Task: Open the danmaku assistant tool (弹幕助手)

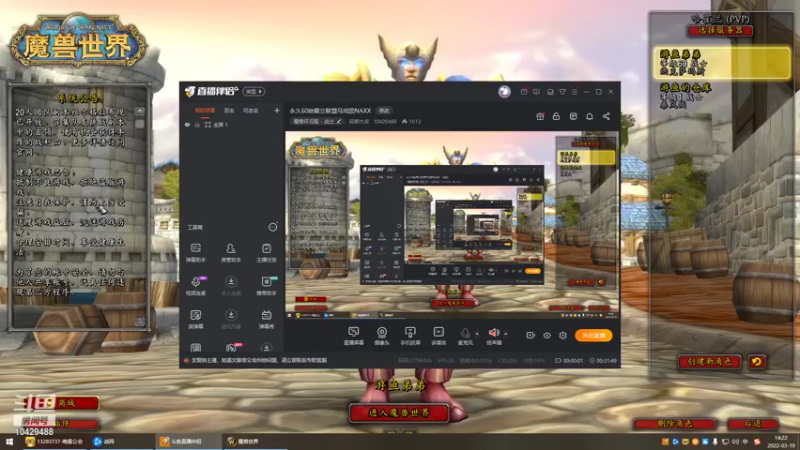Action: [196, 252]
